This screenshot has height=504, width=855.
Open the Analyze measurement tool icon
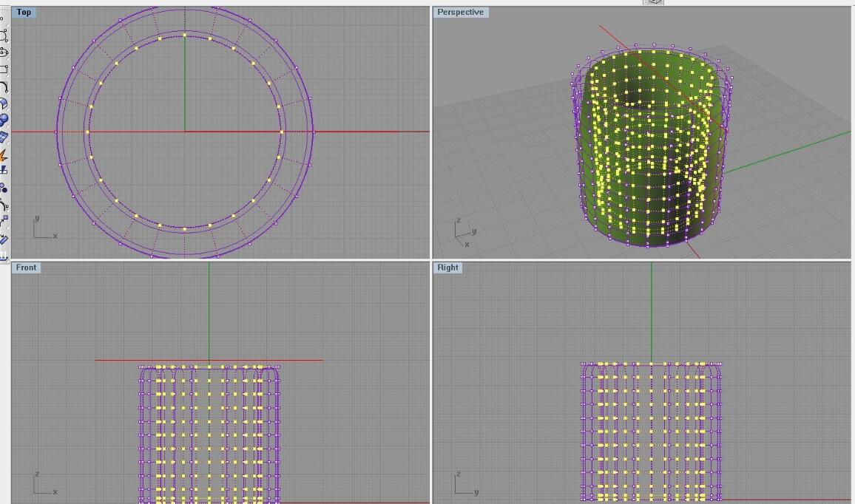tap(4, 239)
